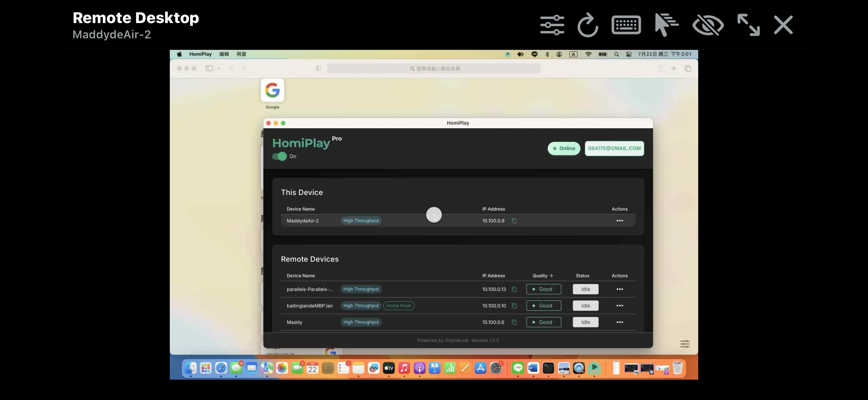
Task: Click Idle status for the Maddy device
Action: 585,322
